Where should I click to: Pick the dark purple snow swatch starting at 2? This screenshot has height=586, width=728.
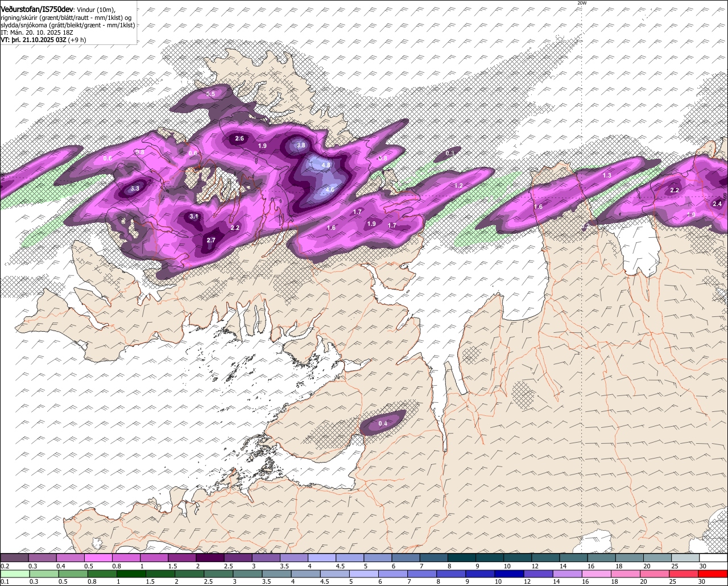210,558
